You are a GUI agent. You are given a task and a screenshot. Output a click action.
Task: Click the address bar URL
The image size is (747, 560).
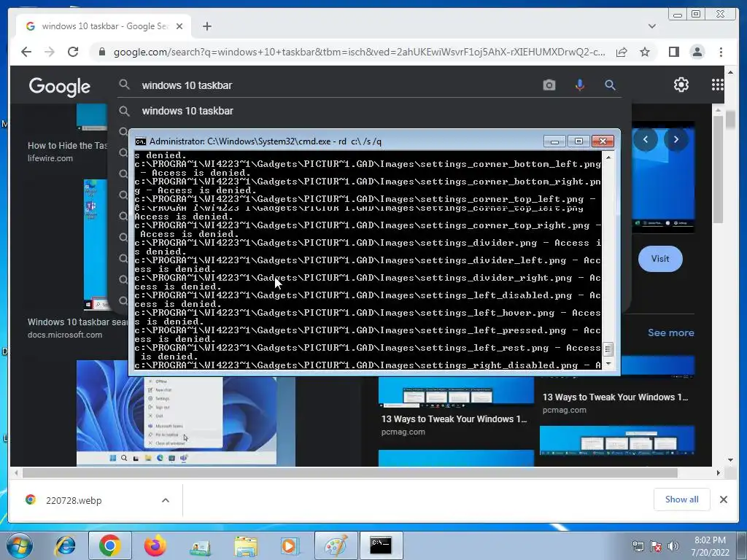(x=359, y=52)
